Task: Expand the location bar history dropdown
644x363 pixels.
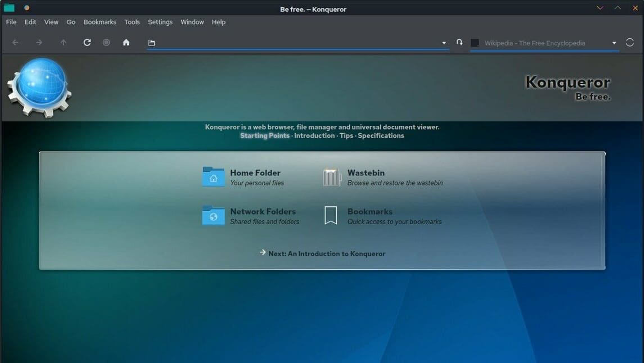Action: 444,43
